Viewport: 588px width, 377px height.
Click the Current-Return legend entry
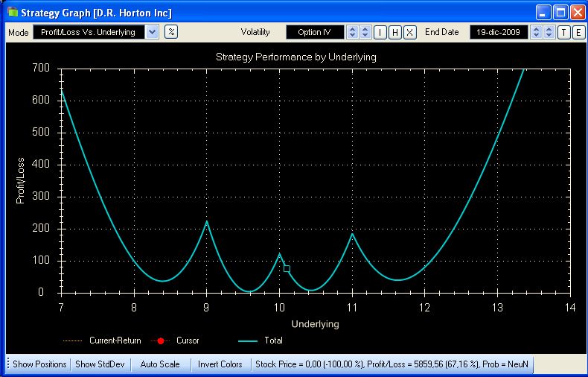(102, 340)
